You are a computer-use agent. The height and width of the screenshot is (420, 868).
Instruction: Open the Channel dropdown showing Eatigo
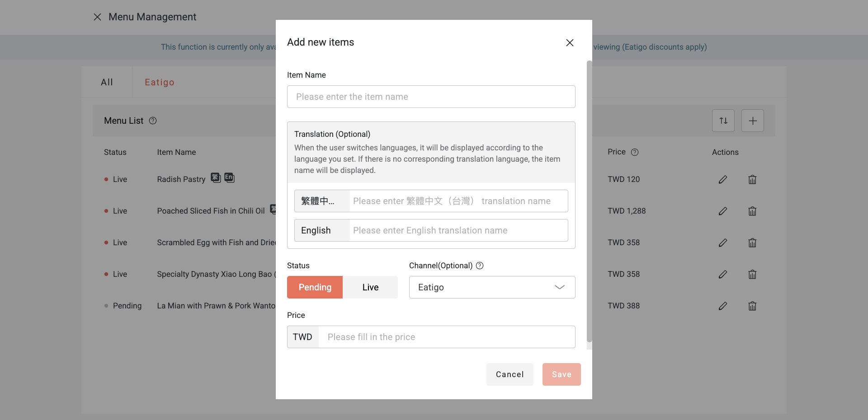tap(491, 287)
